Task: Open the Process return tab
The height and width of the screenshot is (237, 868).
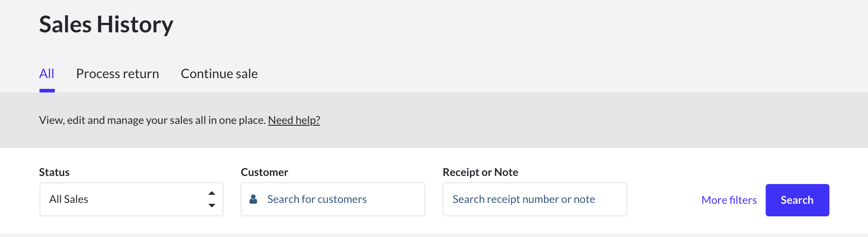Action: coord(118,74)
